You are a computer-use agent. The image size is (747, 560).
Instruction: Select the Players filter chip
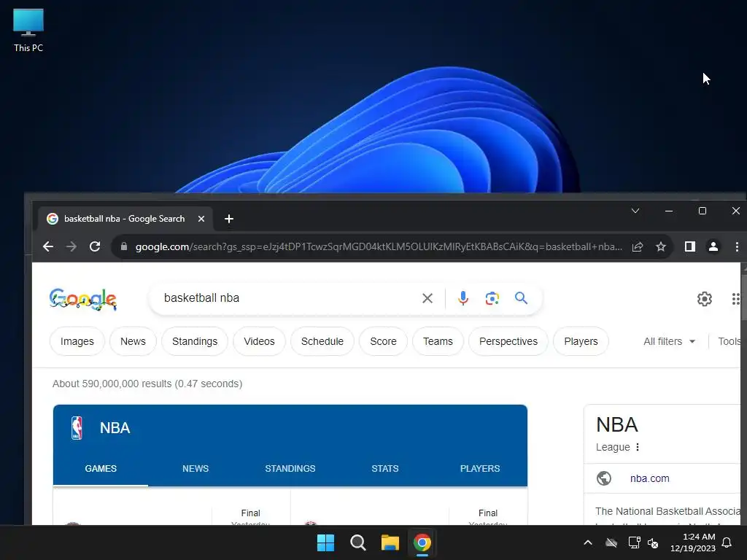tap(581, 341)
